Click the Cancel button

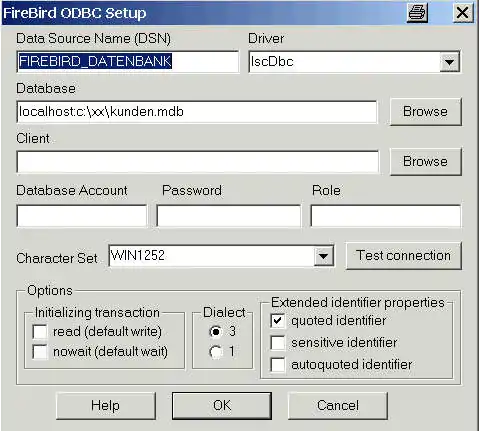coord(338,406)
